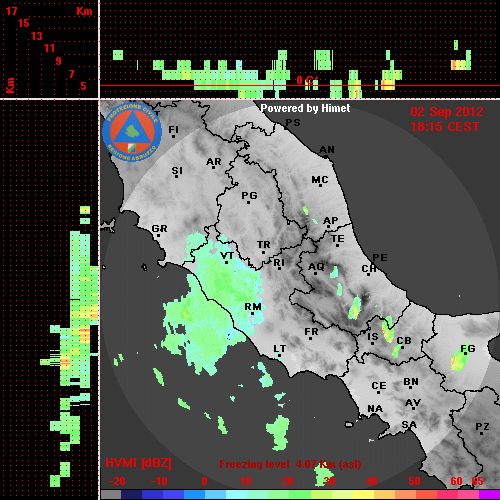Click the AP city label on map
The height and width of the screenshot is (500, 500).
coord(331,221)
